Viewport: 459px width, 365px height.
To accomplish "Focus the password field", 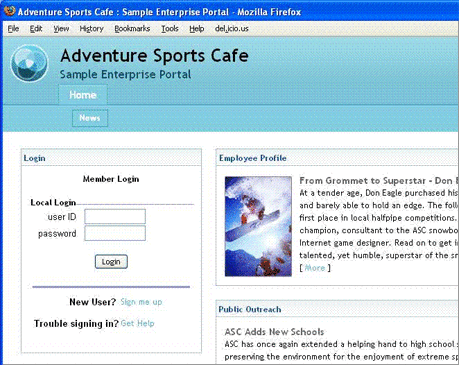I will point(115,233).
